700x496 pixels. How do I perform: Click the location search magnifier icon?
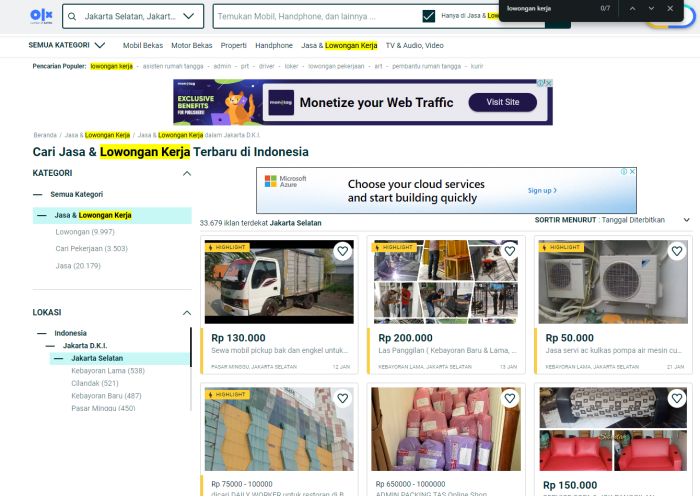coord(73,16)
